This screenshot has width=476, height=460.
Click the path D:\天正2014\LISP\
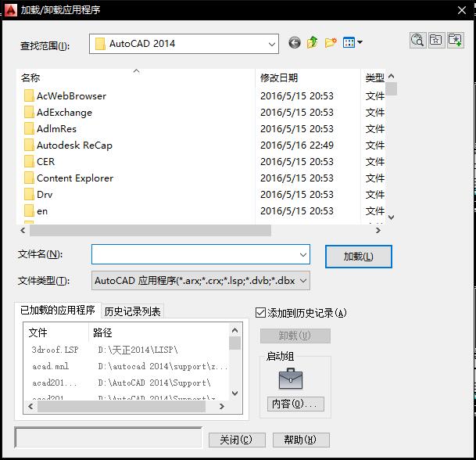(x=138, y=350)
